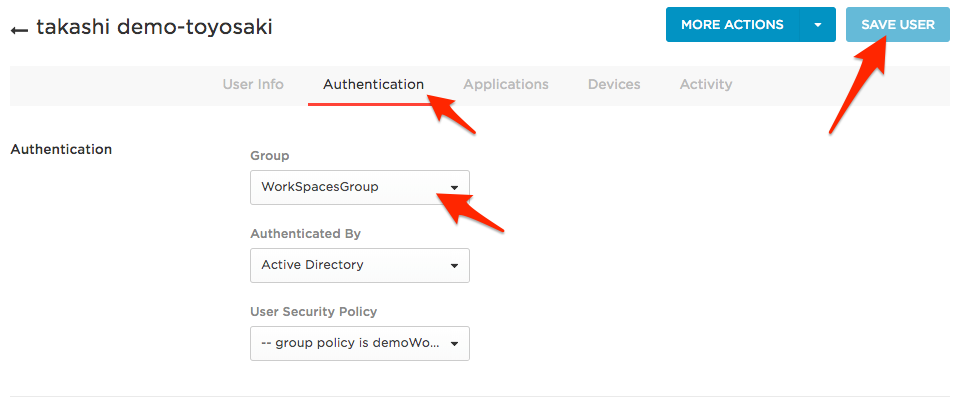Click the Authenticated By label
Image resolution: width=971 pixels, height=403 pixels.
305,234
